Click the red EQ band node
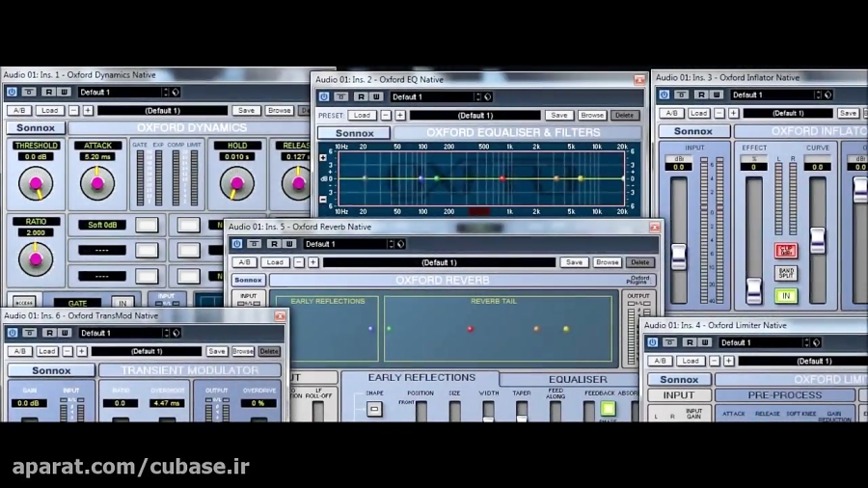 pyautogui.click(x=502, y=178)
